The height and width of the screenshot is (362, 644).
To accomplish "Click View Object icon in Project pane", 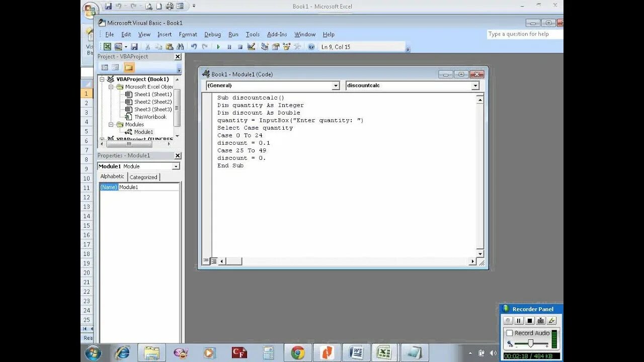I will point(115,67).
